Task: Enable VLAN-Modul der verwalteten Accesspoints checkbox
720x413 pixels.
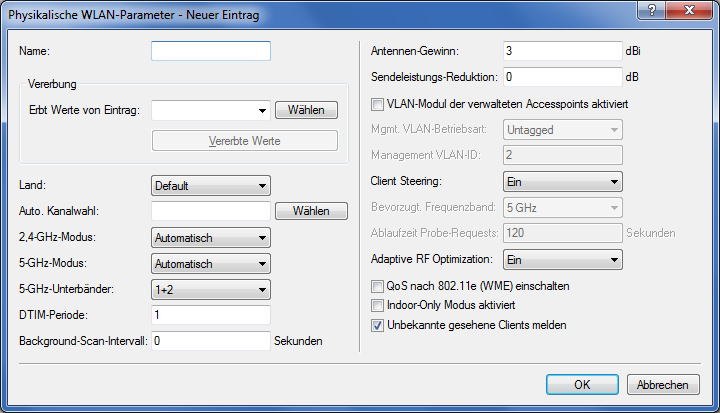Action: click(x=377, y=103)
